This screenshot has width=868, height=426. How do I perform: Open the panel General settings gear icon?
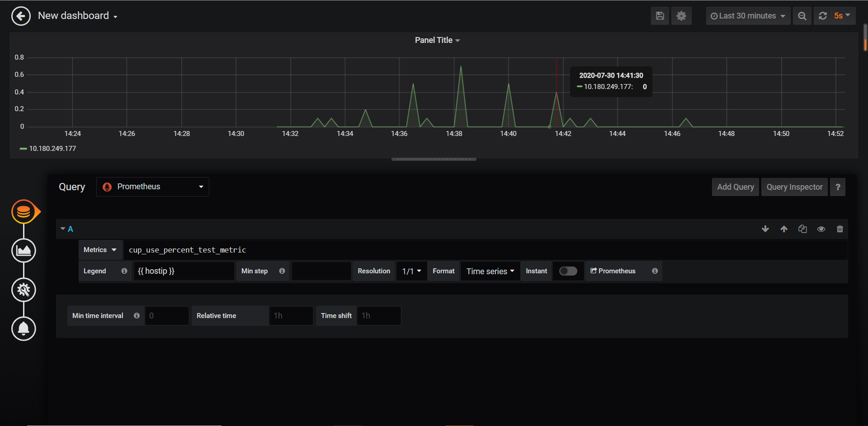click(x=24, y=290)
